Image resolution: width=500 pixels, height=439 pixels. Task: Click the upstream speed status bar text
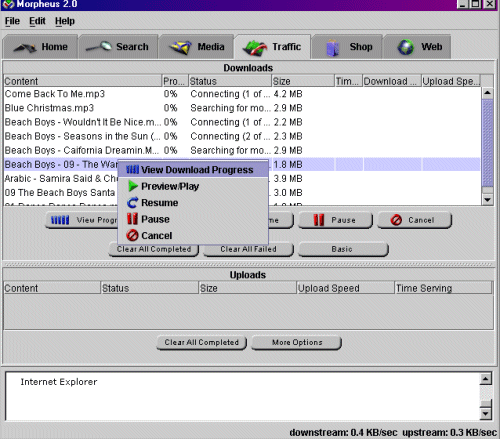pos(450,432)
